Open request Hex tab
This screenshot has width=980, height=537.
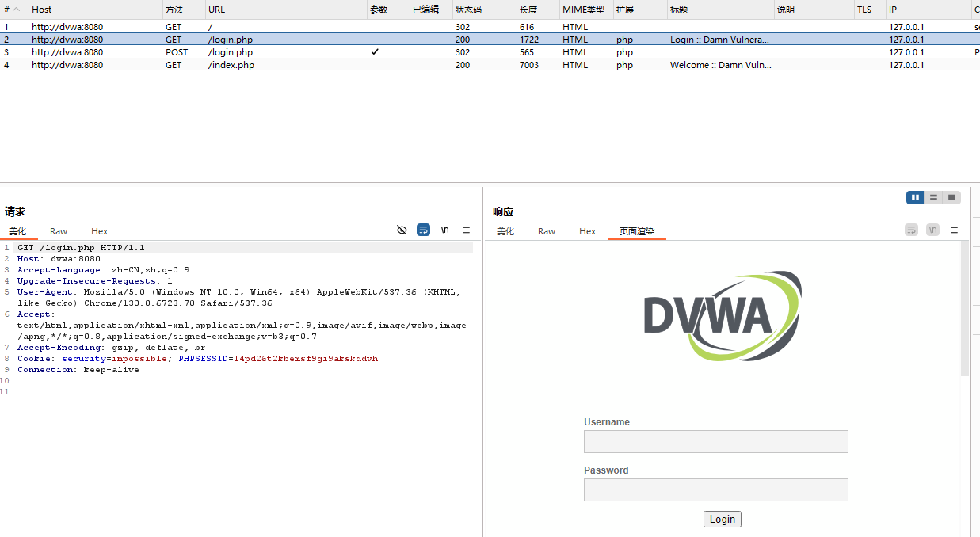(x=99, y=231)
